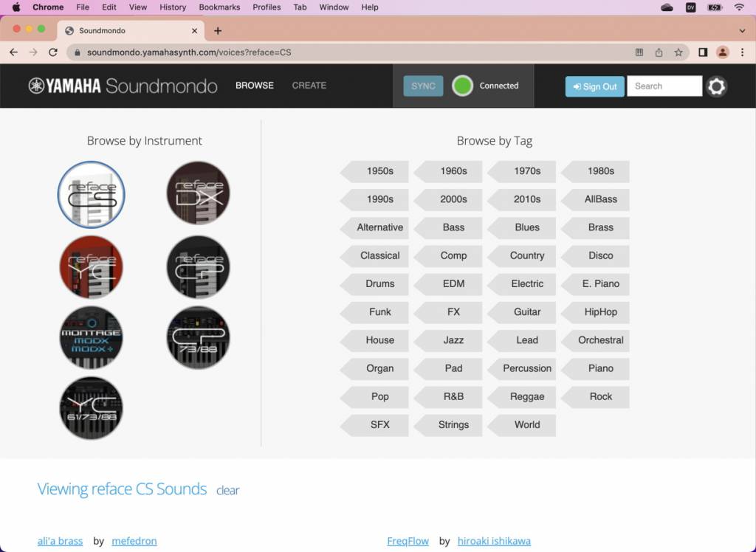Browse reface DX sounds via its icon
This screenshot has height=552, width=756.
pos(197,193)
